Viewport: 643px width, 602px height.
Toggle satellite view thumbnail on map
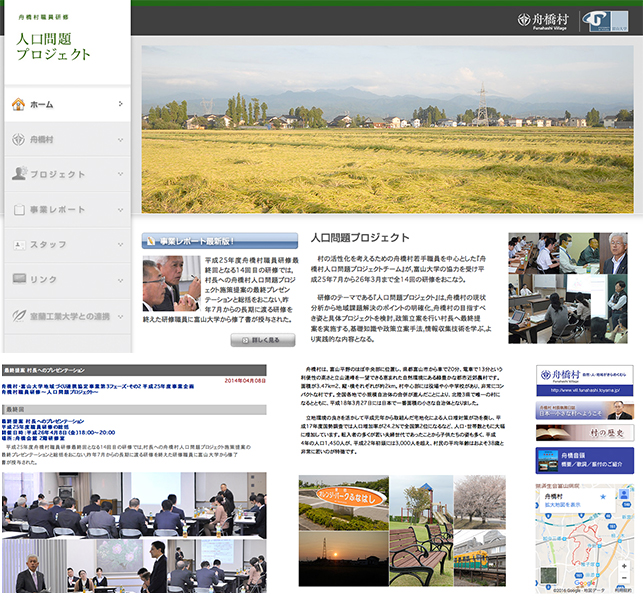pos(548,575)
